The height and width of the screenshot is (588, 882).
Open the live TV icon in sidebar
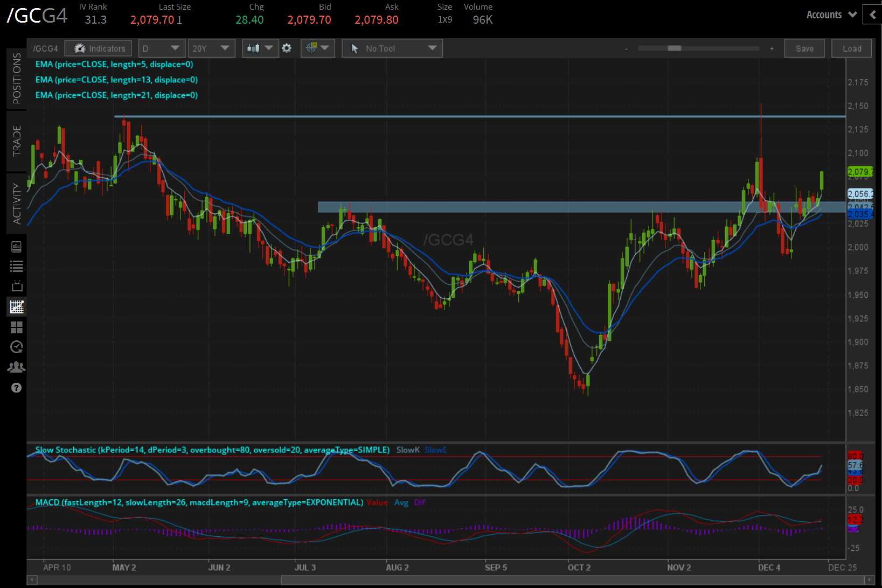(x=17, y=286)
